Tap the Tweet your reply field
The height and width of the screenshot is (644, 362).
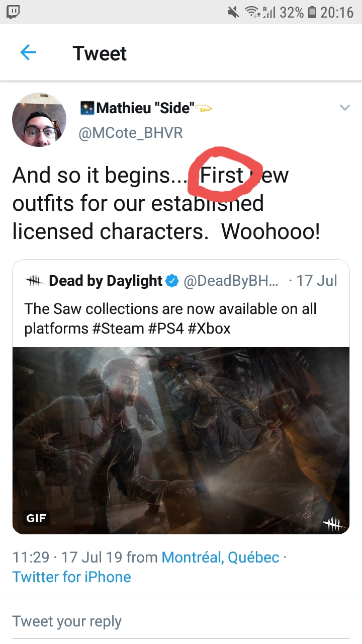click(181, 621)
